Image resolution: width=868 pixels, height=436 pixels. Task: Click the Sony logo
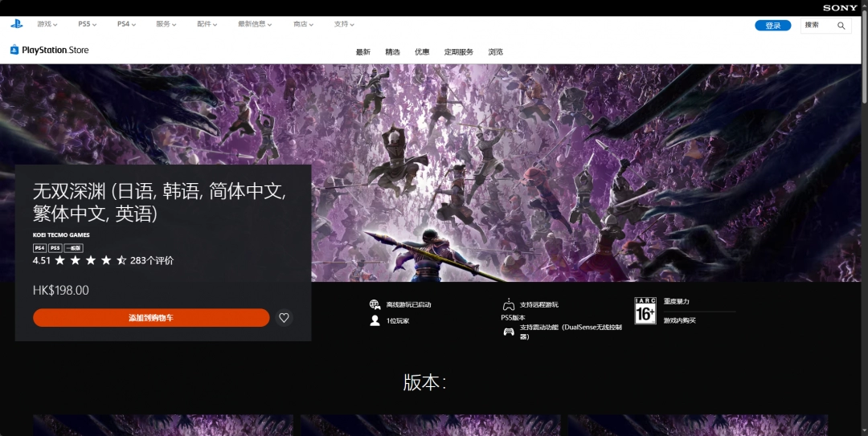click(x=840, y=7)
